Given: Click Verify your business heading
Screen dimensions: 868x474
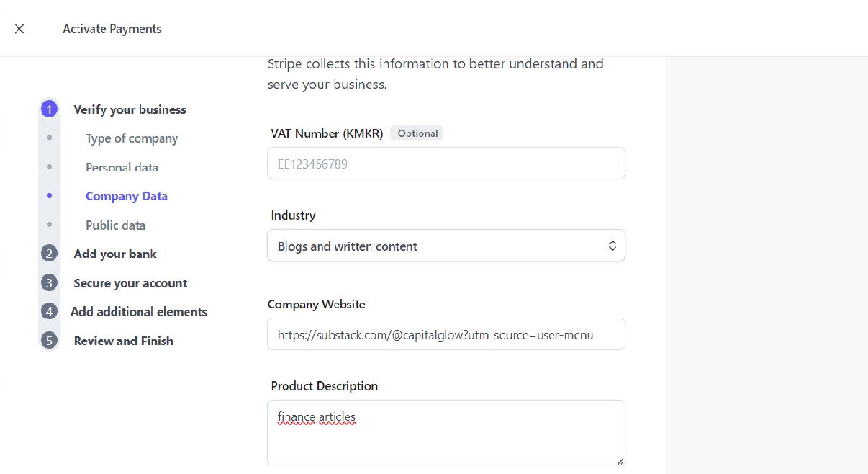Looking at the screenshot, I should tap(130, 109).
